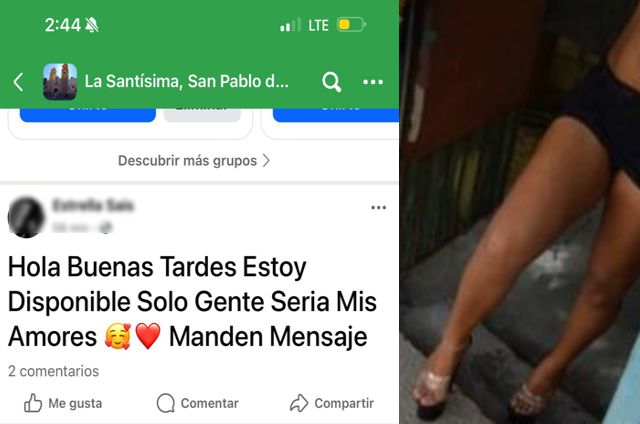
Task: Open the post's three-dot options menu
Action: point(378,208)
